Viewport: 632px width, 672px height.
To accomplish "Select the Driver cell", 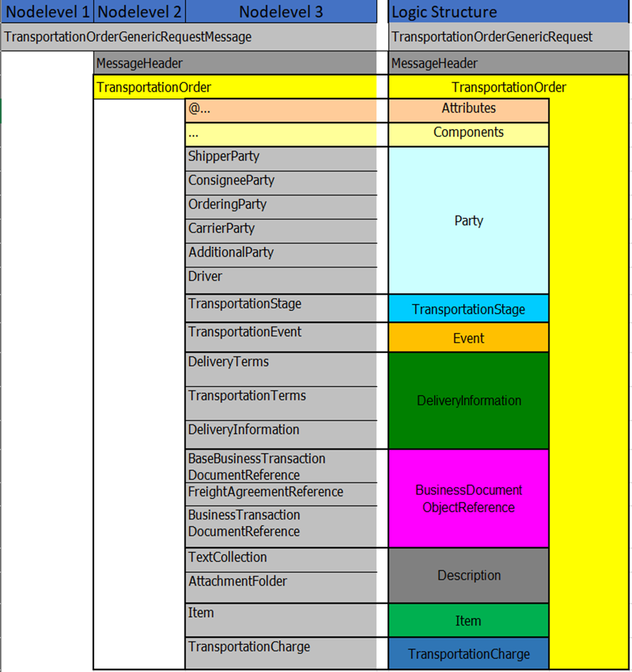I will coord(280,278).
